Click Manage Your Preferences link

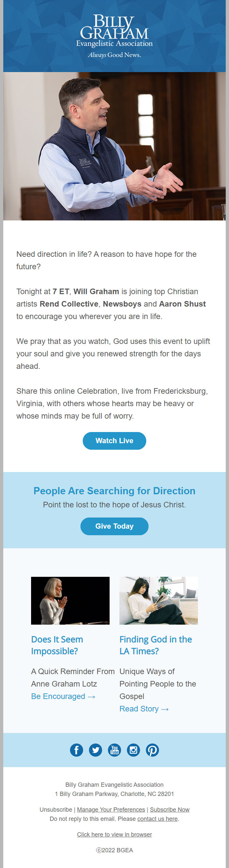(111, 809)
